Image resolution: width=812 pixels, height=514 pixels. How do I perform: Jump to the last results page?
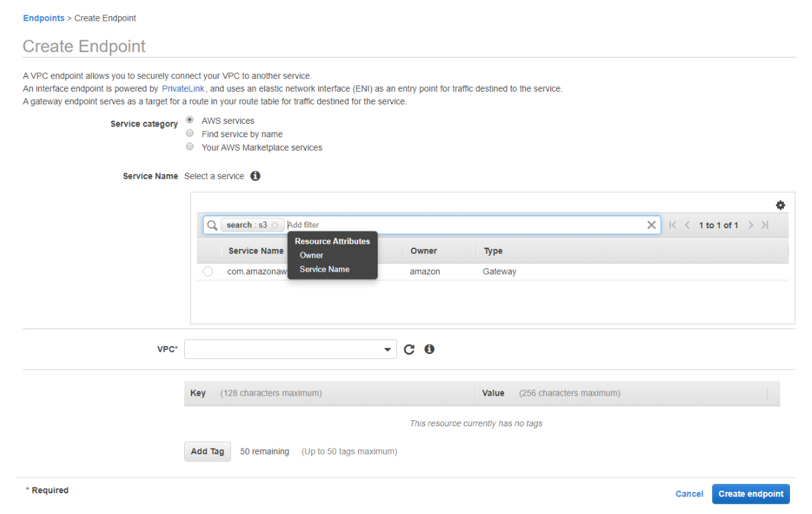pyautogui.click(x=764, y=225)
